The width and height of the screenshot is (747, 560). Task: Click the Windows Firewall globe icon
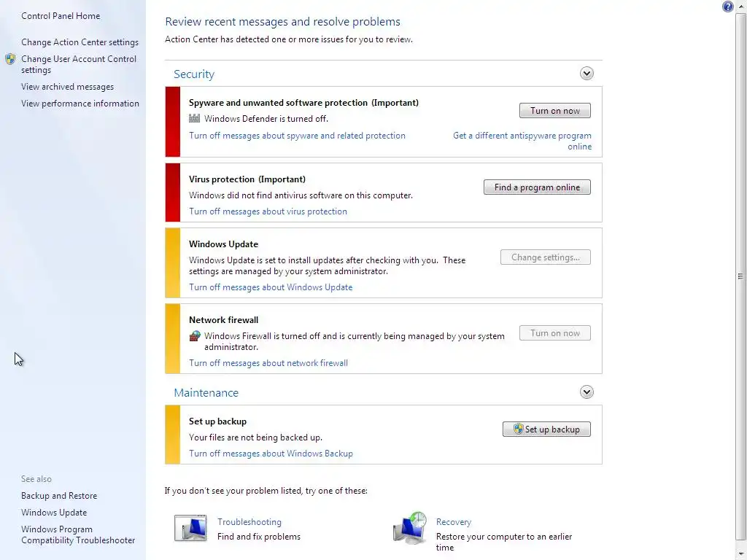pos(195,335)
